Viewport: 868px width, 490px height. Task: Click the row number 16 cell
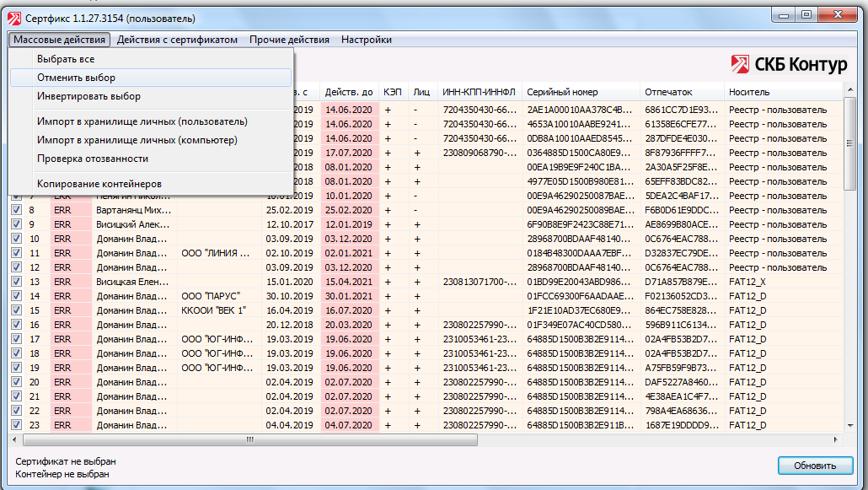coord(36,325)
